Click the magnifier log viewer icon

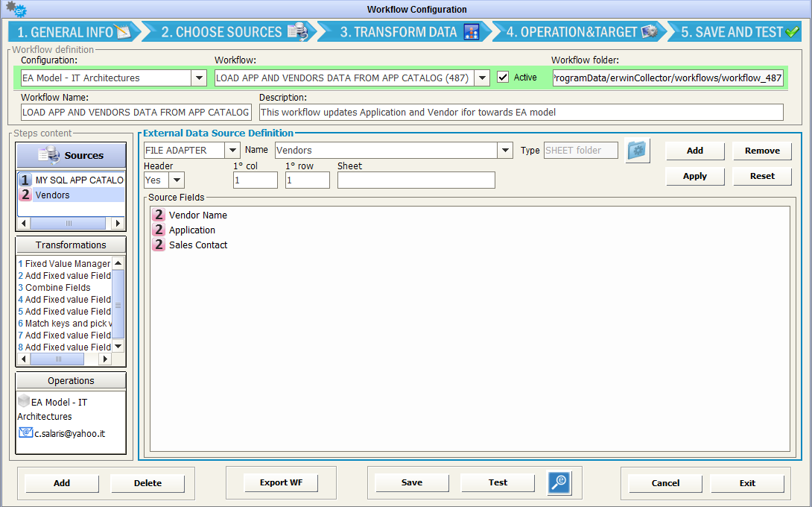tap(559, 482)
